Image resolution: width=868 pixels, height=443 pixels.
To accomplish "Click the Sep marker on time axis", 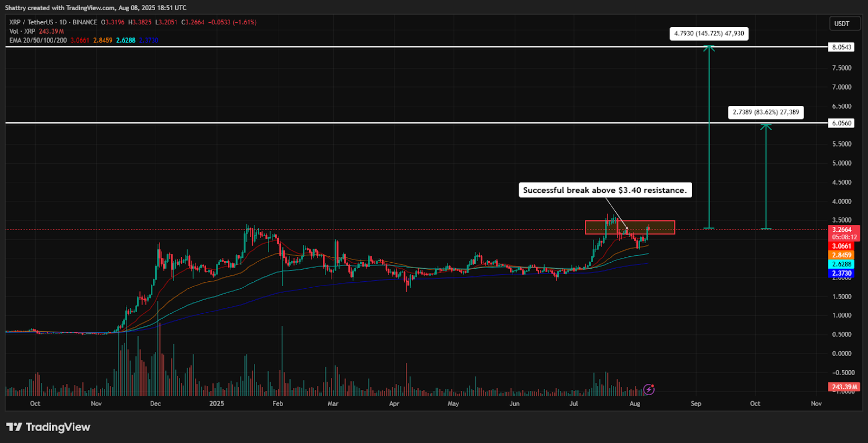I will (x=695, y=404).
